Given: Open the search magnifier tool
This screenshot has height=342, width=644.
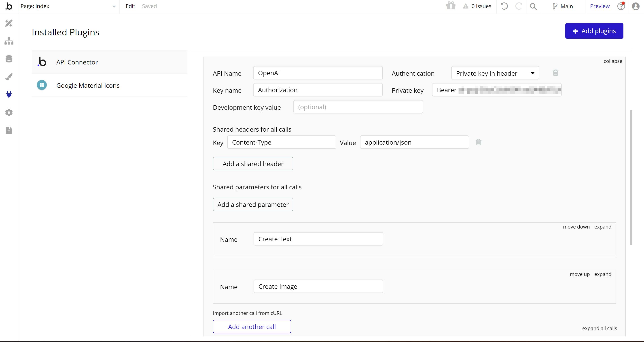Looking at the screenshot, I should tap(533, 6).
